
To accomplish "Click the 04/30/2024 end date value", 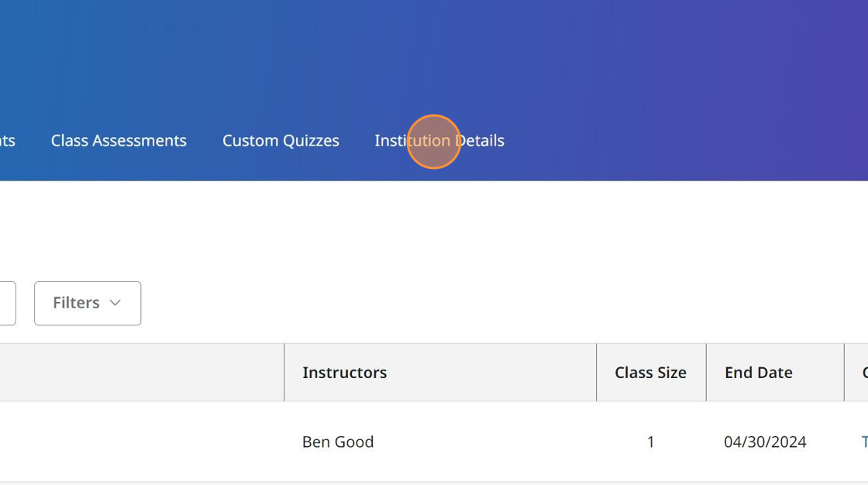I will [766, 442].
